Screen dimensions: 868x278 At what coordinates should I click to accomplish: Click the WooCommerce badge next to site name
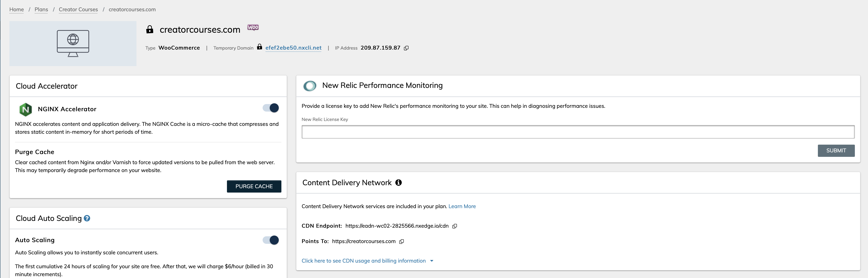coord(253,27)
